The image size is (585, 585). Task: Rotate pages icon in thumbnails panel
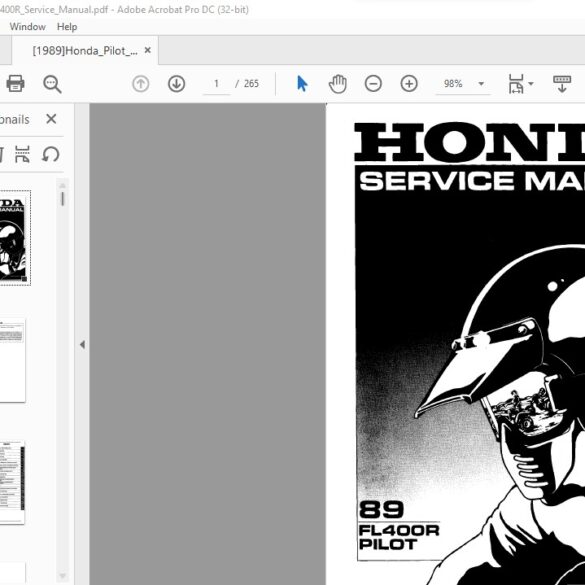51,154
